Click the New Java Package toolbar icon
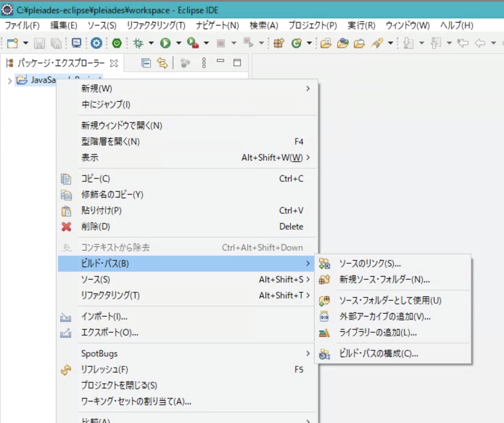 pos(279,43)
